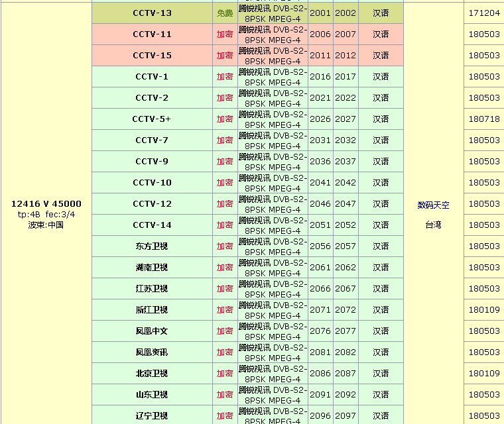Select the CCTV-13 channel name
This screenshot has height=424, width=504.
152,13
